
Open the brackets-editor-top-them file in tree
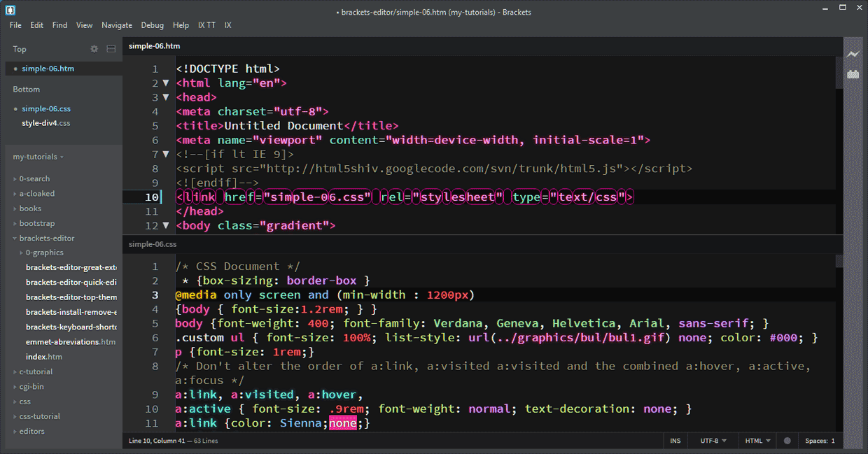71,297
